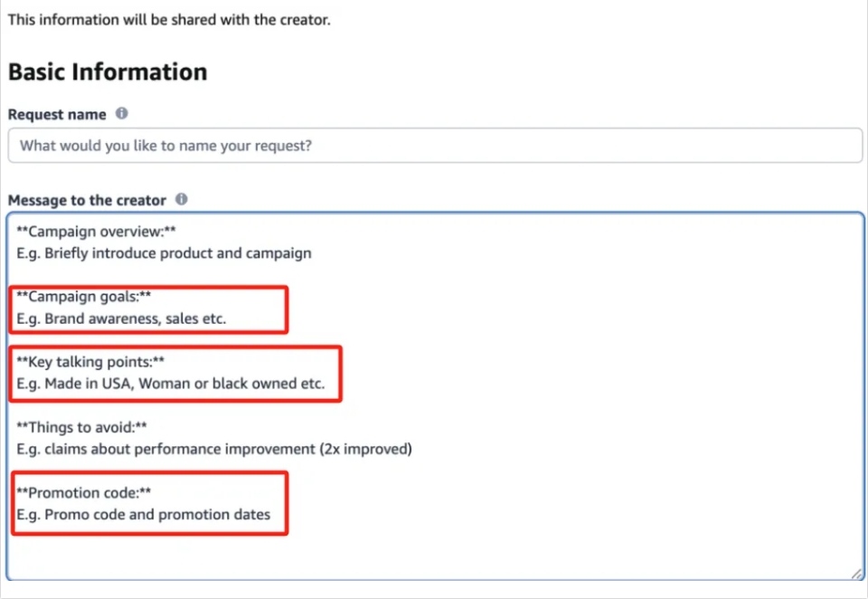Click the info icon beside Message to the creator
This screenshot has width=868, height=599.
tap(181, 199)
